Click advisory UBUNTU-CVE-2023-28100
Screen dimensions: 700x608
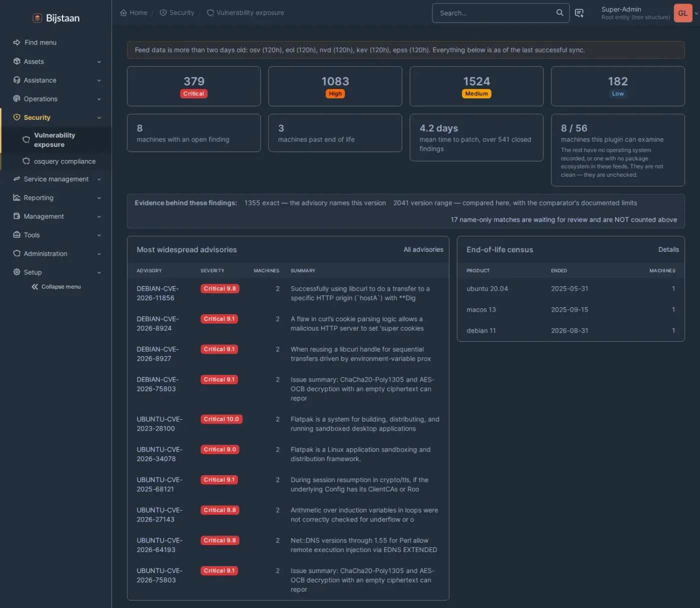[x=159, y=424]
